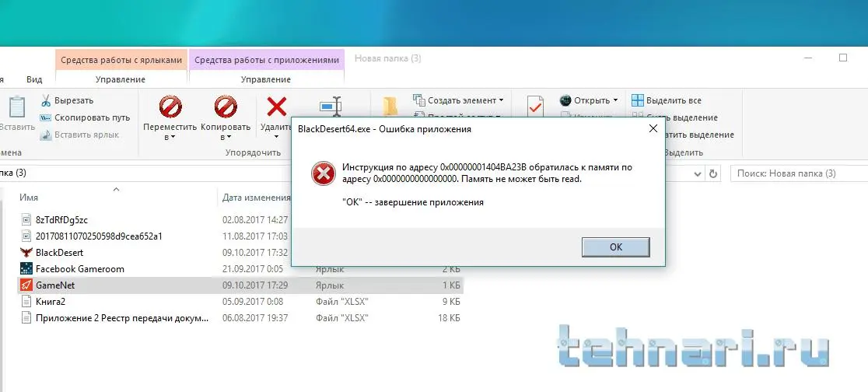Select the file 20170811070250598d9cea652a1

99,236
